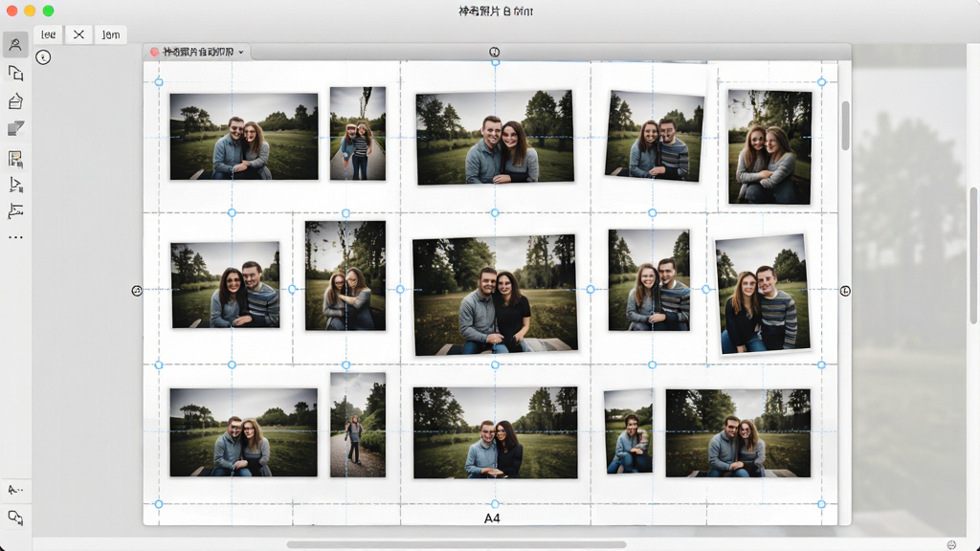Switch to the 'lee' tab
980x551 pixels.
48,35
